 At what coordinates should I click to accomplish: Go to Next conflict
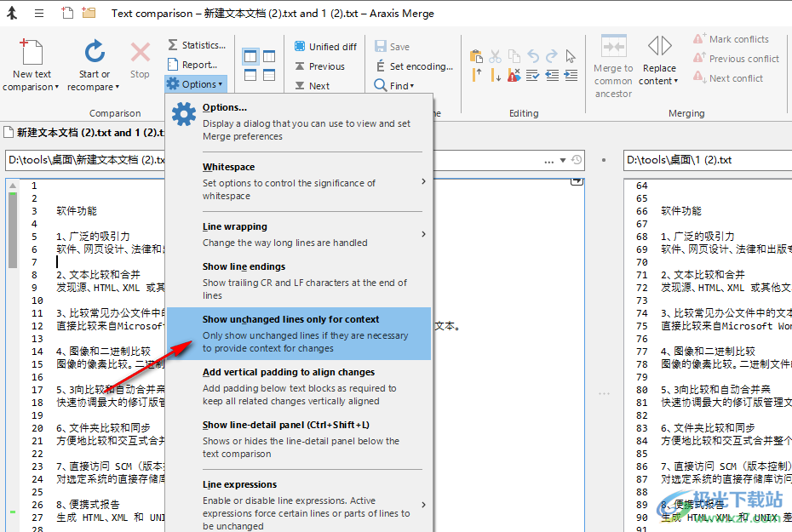[x=728, y=78]
